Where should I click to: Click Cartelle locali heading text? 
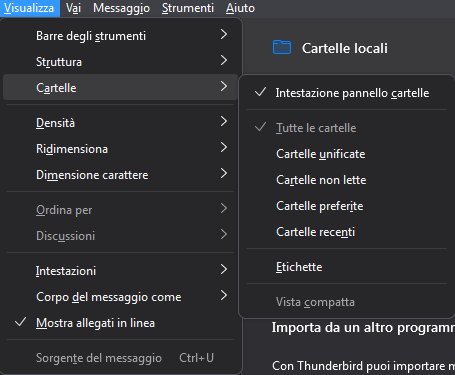click(345, 48)
